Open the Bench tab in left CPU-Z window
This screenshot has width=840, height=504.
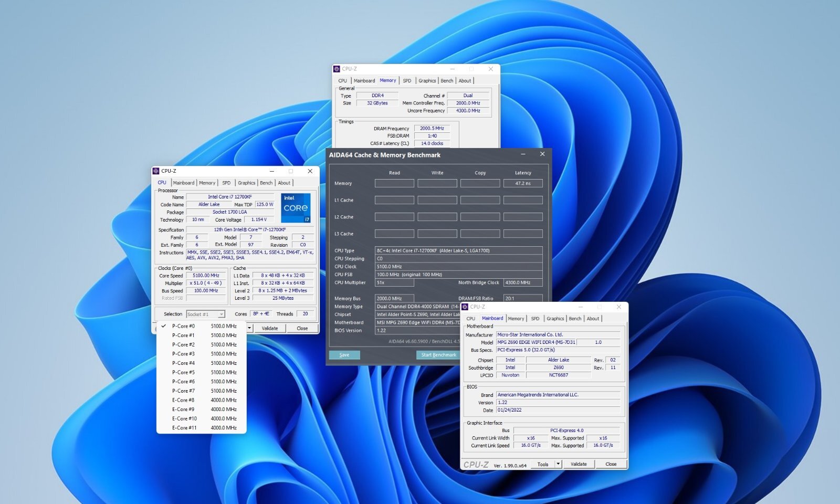[266, 183]
